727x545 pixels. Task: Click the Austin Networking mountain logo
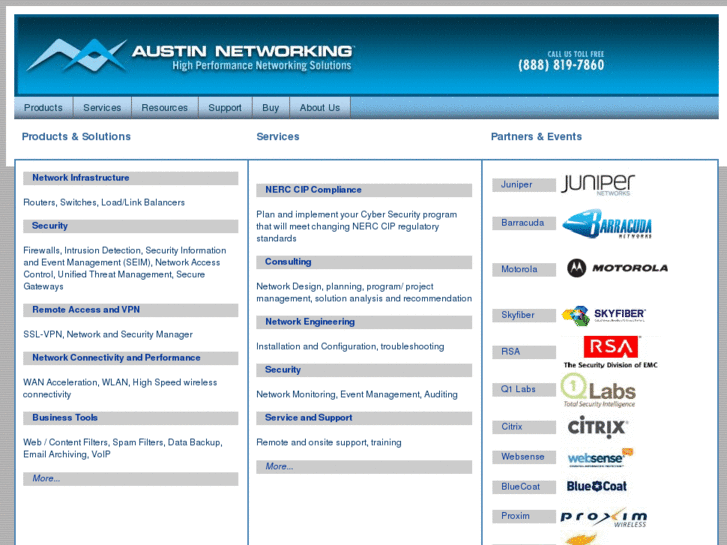[77, 55]
